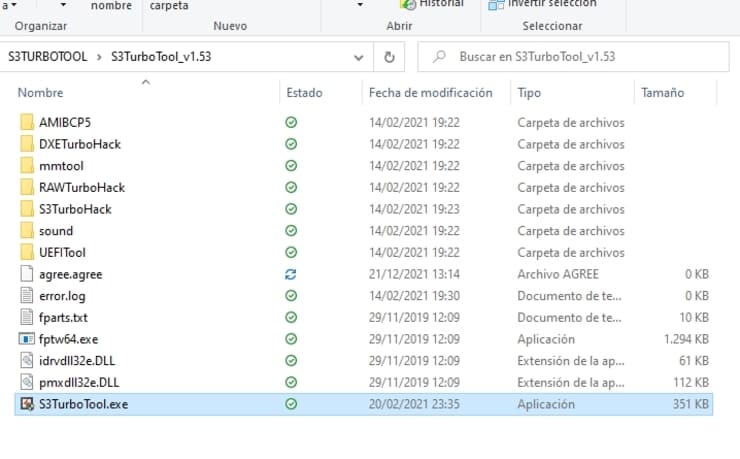This screenshot has height=459, width=740.
Task: Sort files by Tipo column
Action: pos(529,92)
